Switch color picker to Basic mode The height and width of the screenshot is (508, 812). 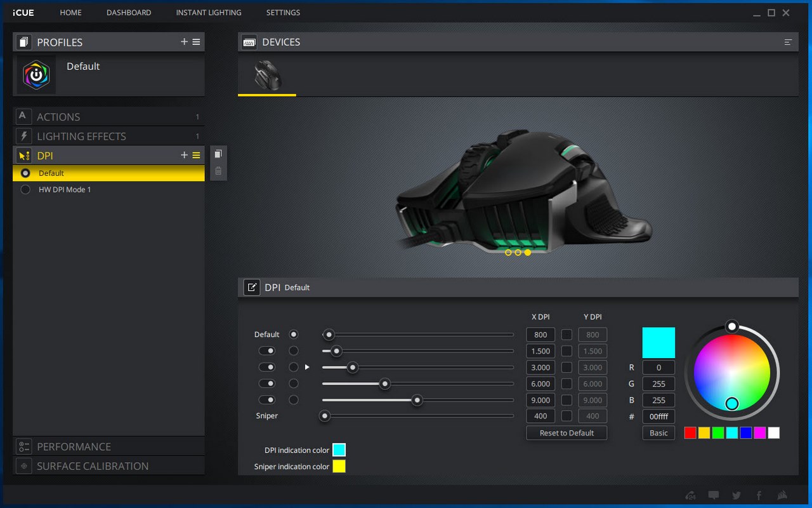(x=658, y=433)
